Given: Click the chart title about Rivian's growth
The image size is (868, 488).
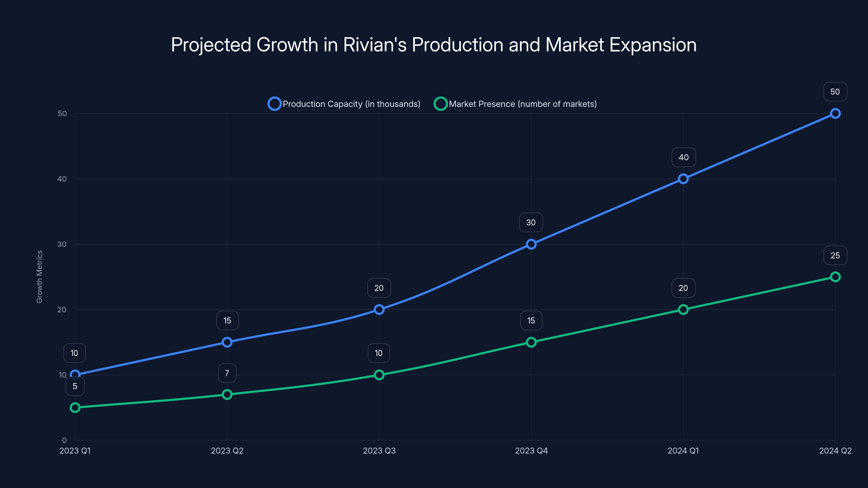Looking at the screenshot, I should coord(434,45).
